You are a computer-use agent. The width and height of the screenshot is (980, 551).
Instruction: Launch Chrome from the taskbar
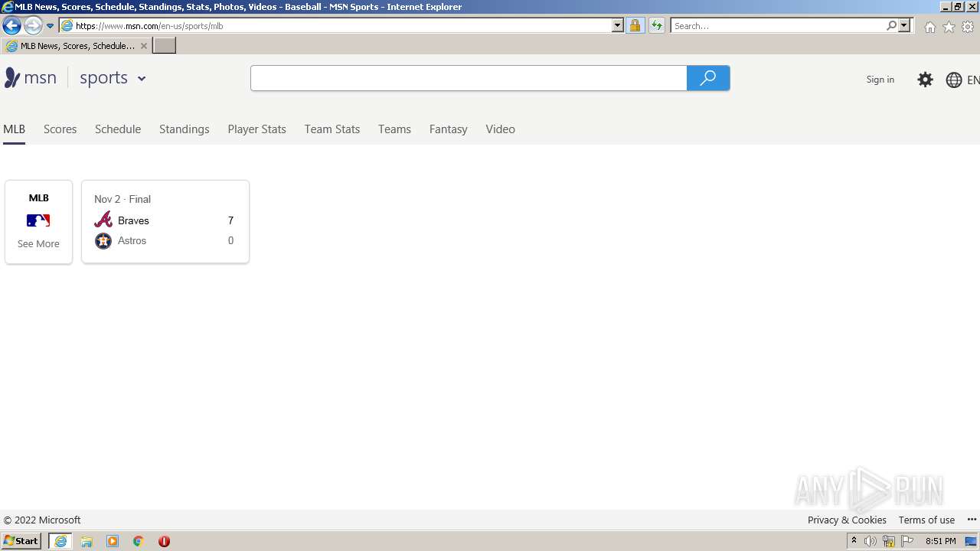pos(139,541)
